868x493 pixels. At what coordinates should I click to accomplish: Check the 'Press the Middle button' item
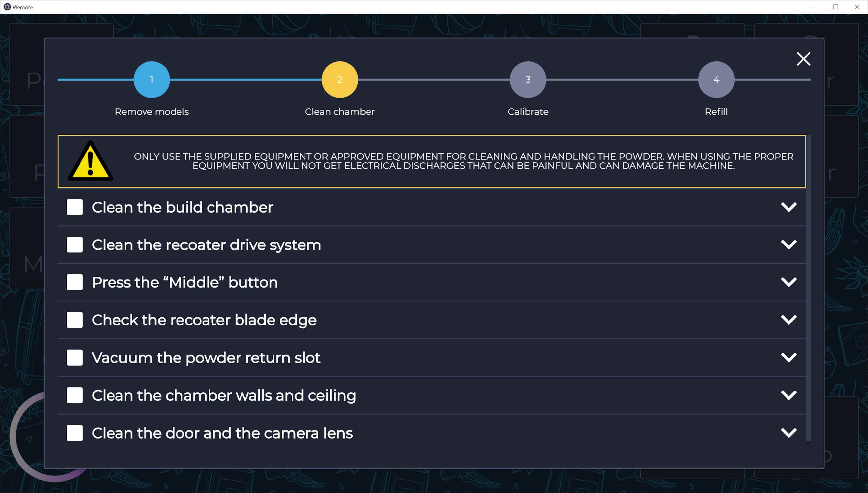[74, 282]
